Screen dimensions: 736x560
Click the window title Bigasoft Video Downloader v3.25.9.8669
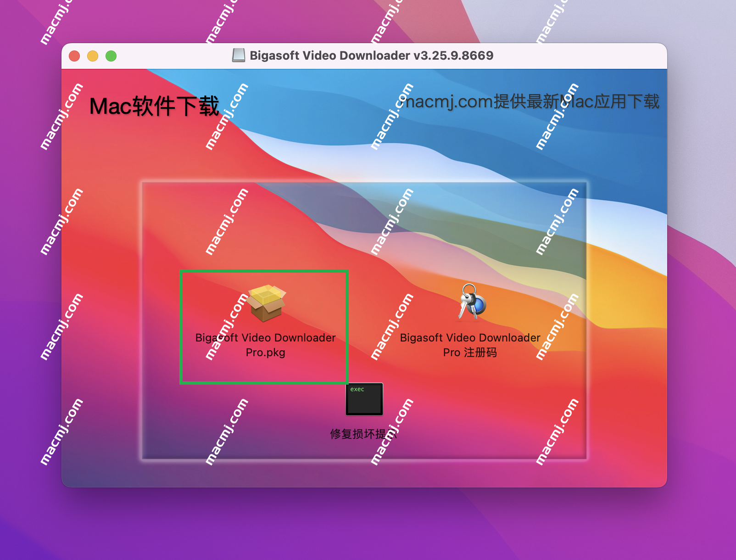(x=372, y=56)
